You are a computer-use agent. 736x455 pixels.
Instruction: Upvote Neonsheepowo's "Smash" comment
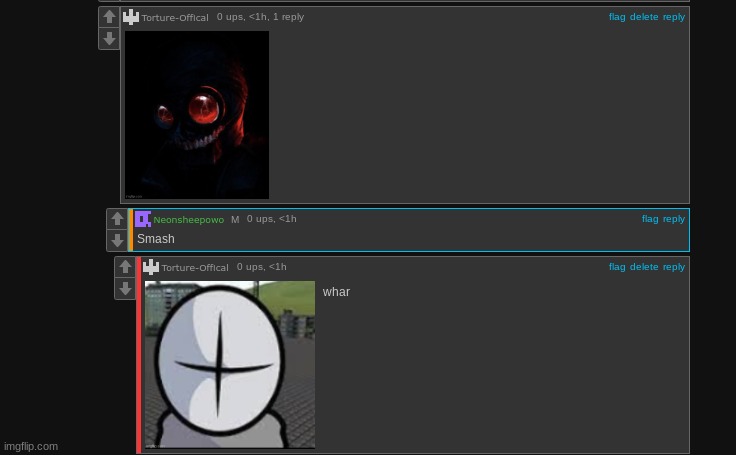tap(117, 219)
